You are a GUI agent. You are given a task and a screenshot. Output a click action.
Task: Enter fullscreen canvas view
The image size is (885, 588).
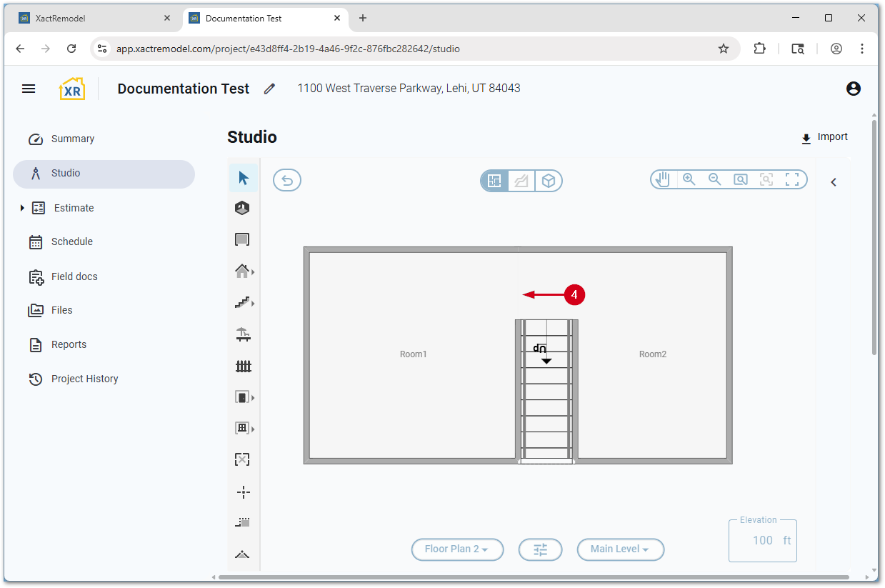pyautogui.click(x=792, y=179)
